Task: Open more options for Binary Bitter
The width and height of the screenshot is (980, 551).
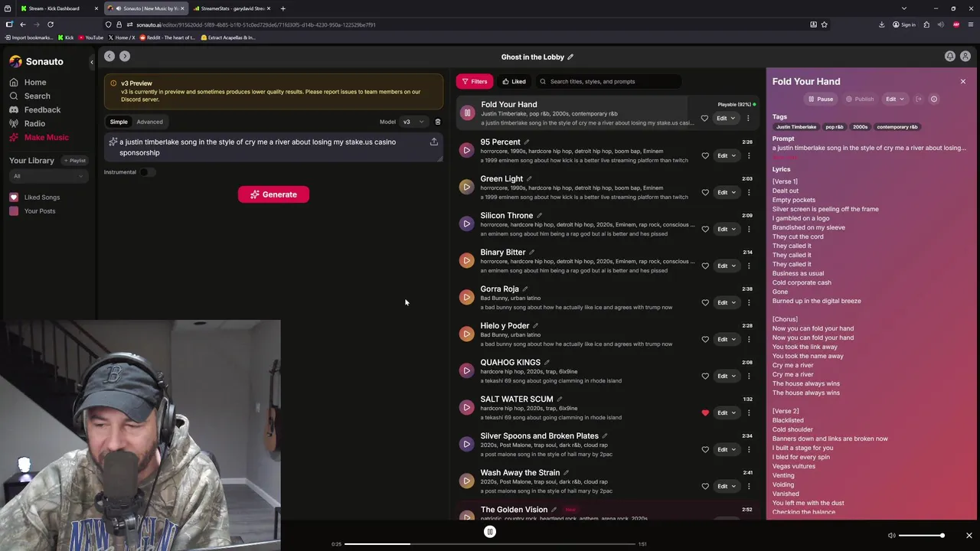Action: pos(749,266)
